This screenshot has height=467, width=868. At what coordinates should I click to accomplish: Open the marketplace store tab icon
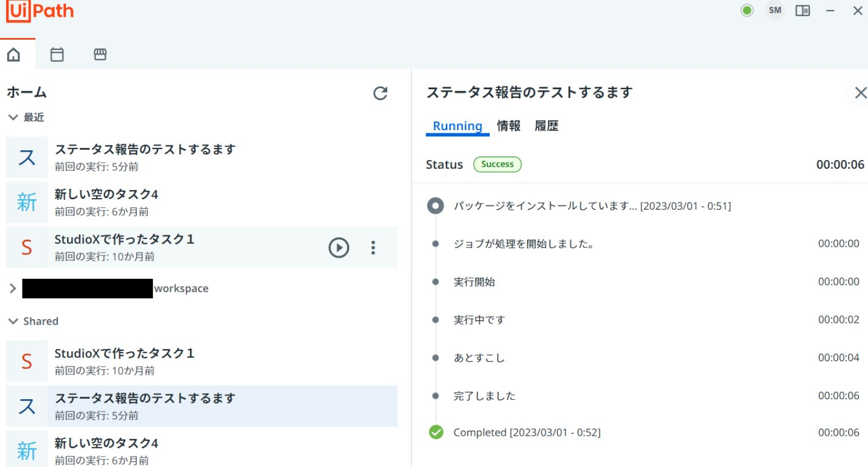[x=100, y=54]
